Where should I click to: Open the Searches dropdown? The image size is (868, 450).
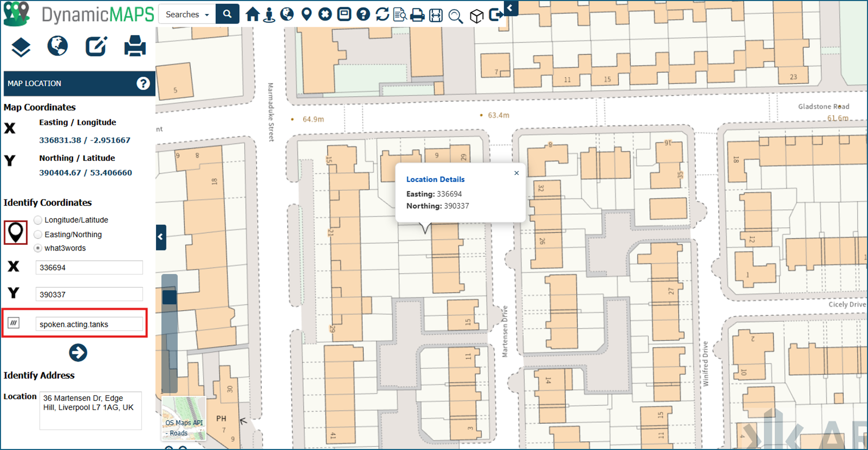tap(187, 14)
